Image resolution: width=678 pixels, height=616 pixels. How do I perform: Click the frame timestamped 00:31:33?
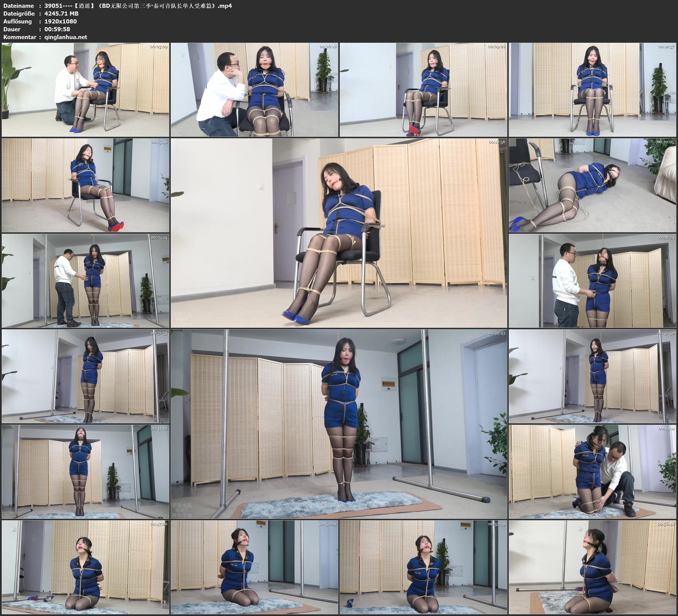click(x=85, y=376)
